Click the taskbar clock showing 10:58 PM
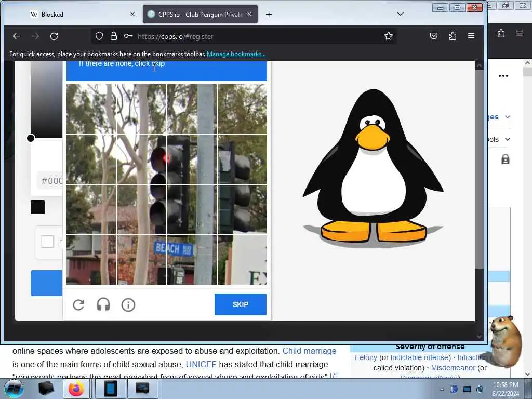The image size is (532, 399). (x=506, y=389)
